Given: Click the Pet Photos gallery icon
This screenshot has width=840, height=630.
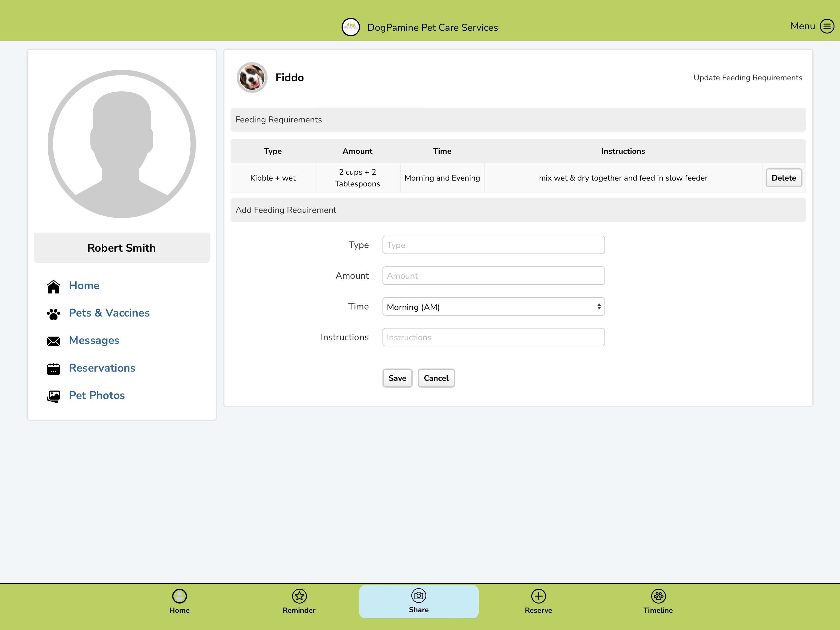Looking at the screenshot, I should [x=53, y=396].
